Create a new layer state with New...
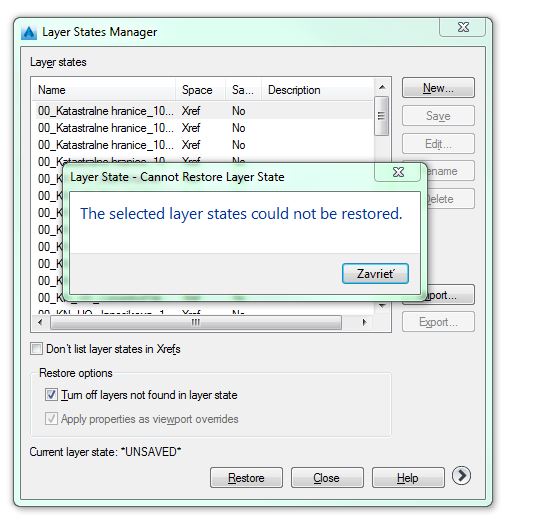This screenshot has height=520, width=542. click(438, 88)
